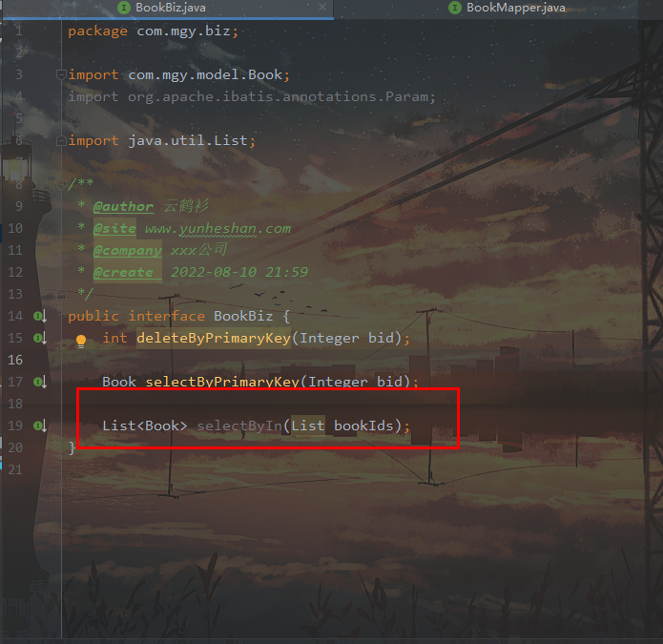Click the selectByPrimaryKey method name
The height and width of the screenshot is (644, 663).
[222, 382]
